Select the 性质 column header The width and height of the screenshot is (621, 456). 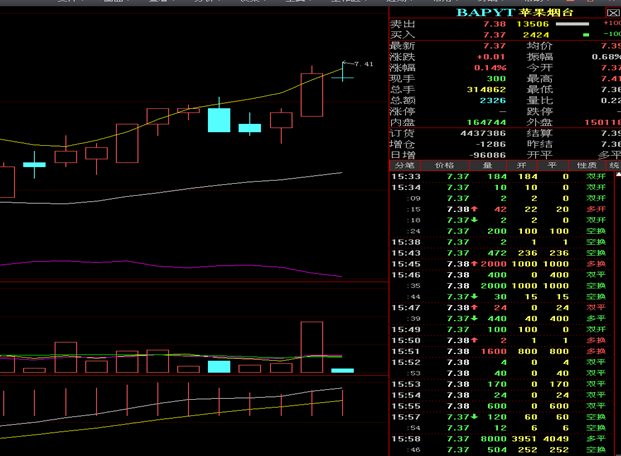point(587,165)
